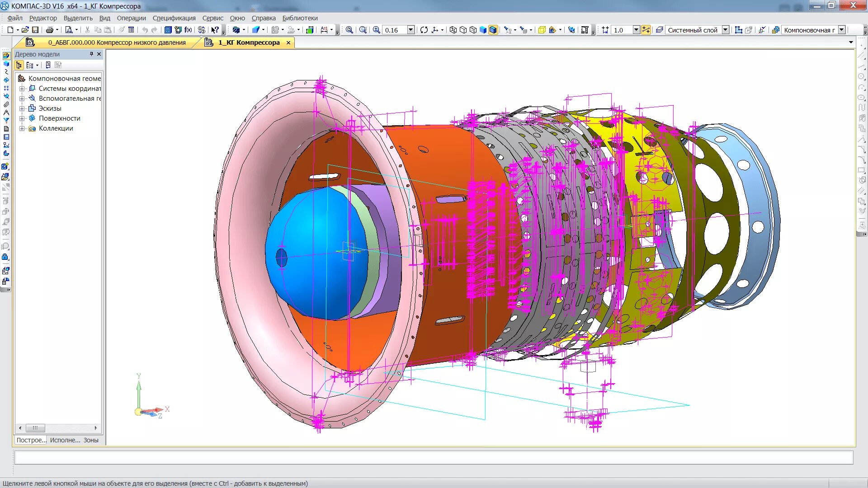
Task: Click the Rotate view icon
Action: [x=424, y=30]
